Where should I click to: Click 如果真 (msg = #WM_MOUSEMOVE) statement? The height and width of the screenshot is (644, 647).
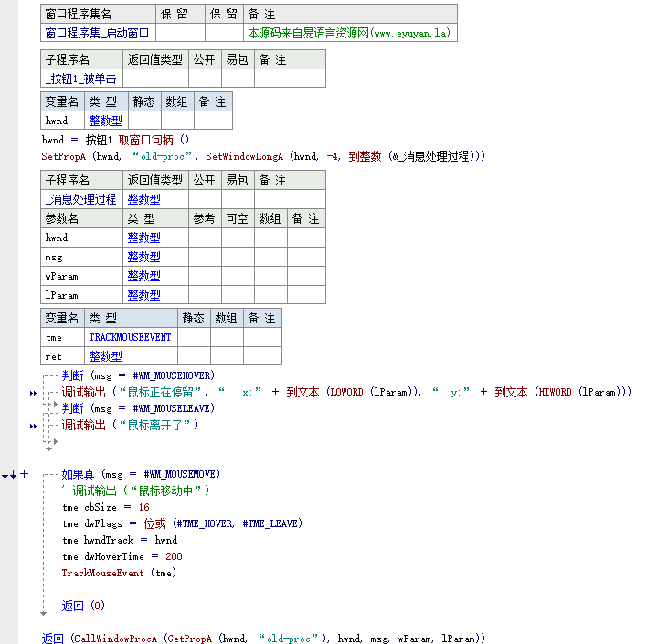tap(141, 474)
